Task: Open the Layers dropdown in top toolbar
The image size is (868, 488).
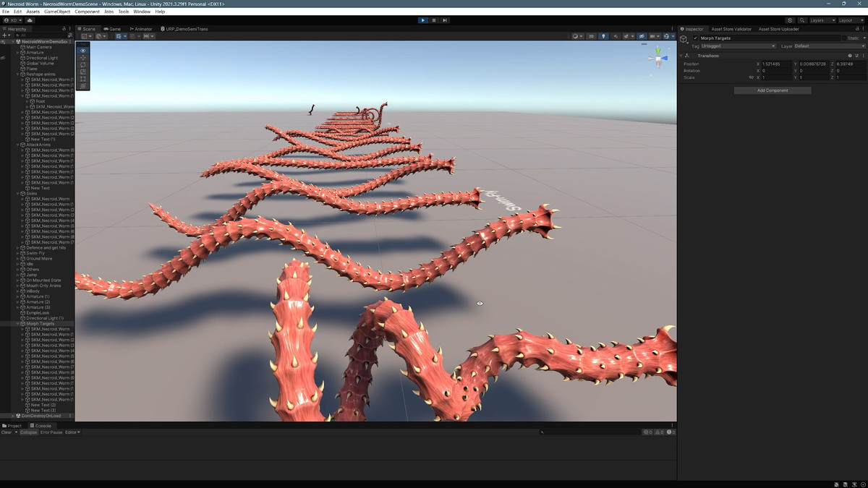Action: 822,20
